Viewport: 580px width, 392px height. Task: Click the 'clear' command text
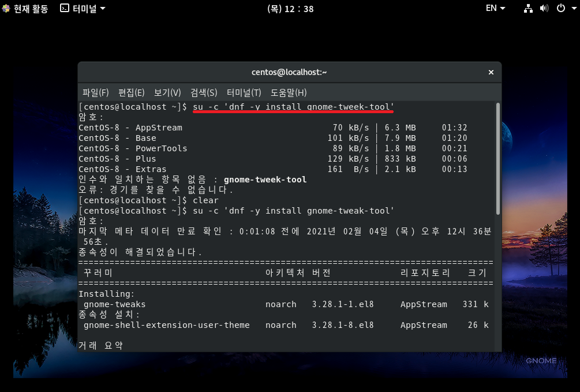205,200
